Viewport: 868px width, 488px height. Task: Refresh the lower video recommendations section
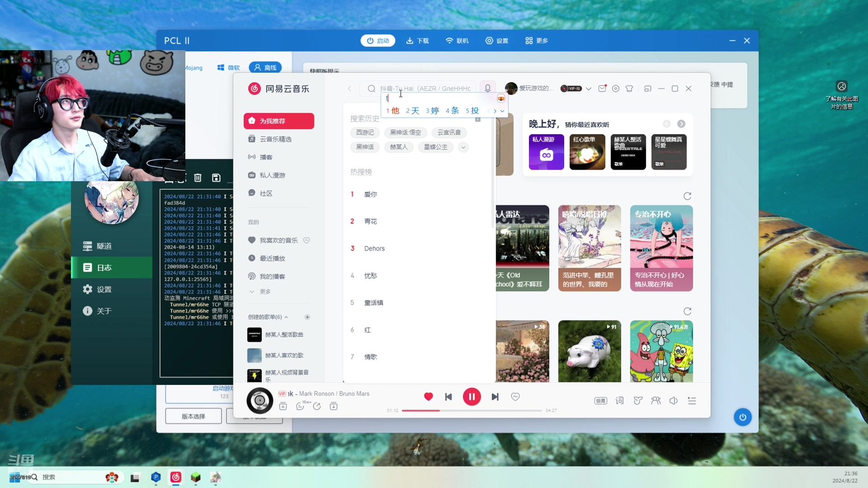click(688, 311)
